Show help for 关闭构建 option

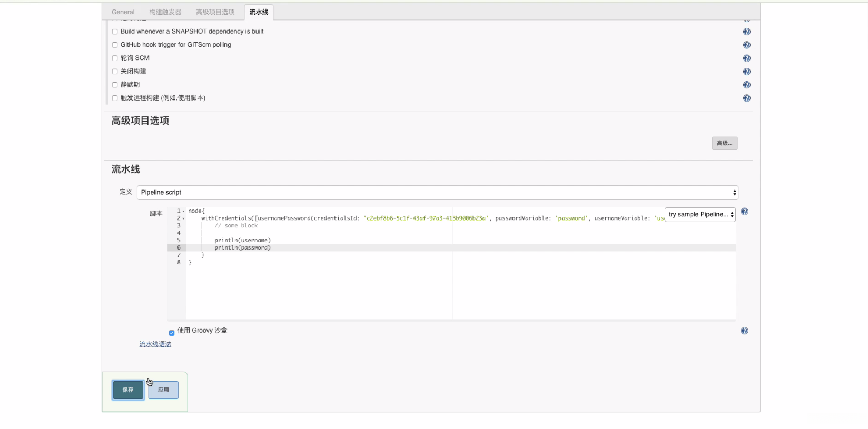click(746, 72)
